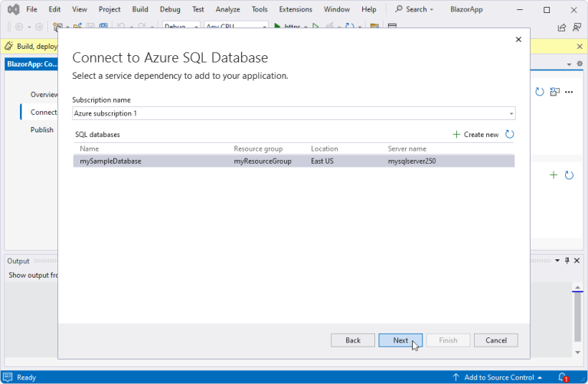Open the https start target dropdown arrow
This screenshot has width=588, height=384.
[305, 27]
